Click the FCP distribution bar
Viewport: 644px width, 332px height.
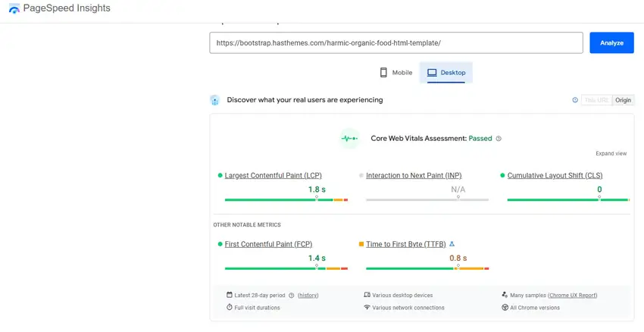pos(286,268)
